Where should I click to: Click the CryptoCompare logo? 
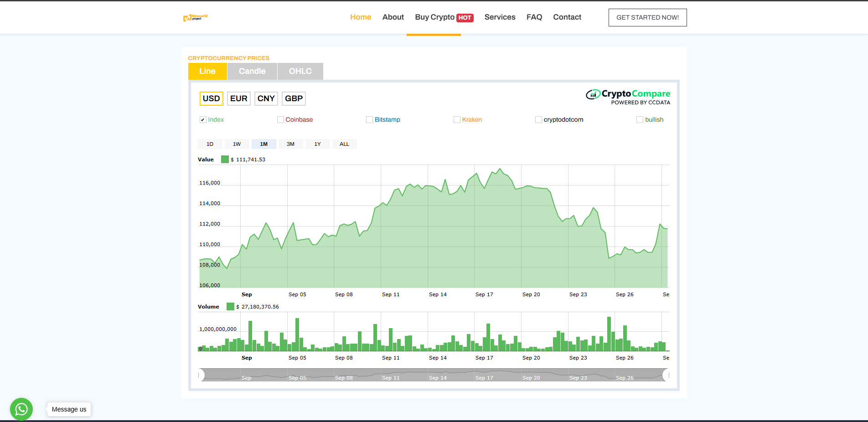[x=628, y=97]
